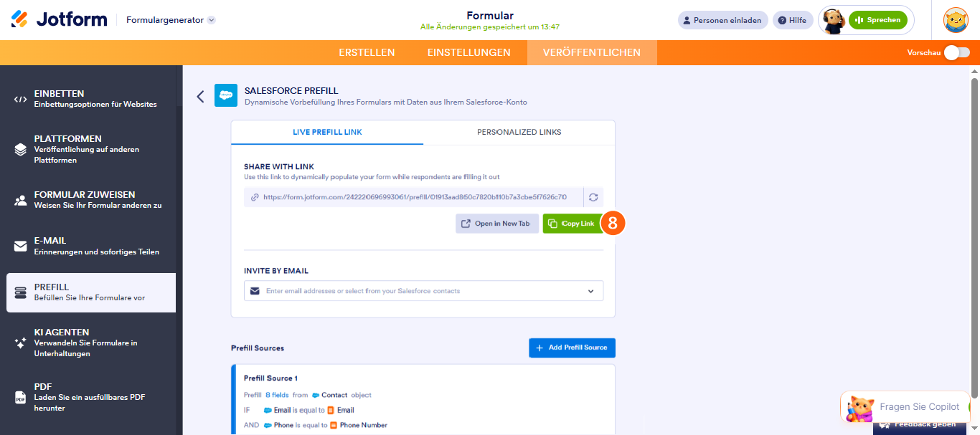Open the user avatar menu
980x435 pixels.
pyautogui.click(x=956, y=20)
